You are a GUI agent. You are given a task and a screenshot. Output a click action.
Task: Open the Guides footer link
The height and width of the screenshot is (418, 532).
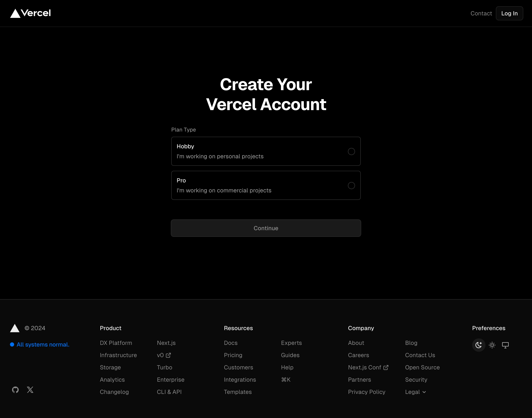tap(290, 355)
